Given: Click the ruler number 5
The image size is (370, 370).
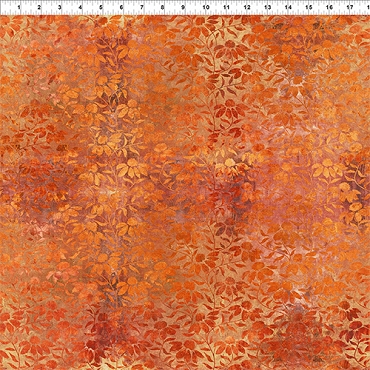Looking at the screenshot, I should click(x=101, y=7).
